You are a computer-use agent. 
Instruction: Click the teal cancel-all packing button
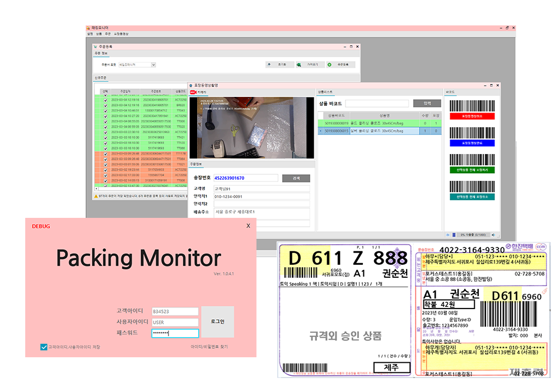(x=472, y=197)
